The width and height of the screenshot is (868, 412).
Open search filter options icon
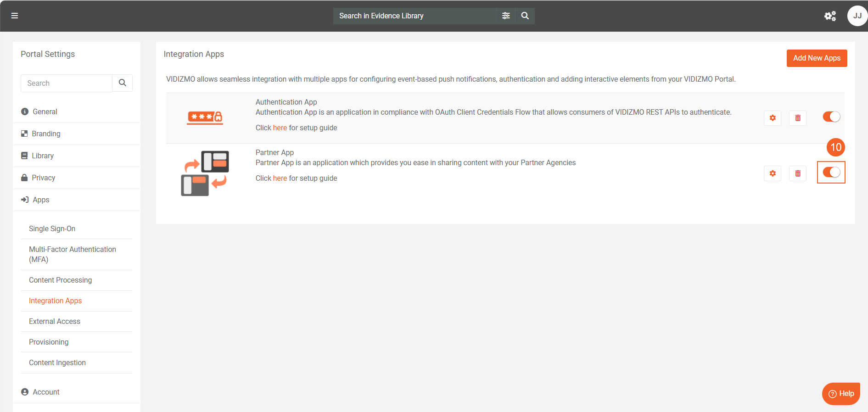click(x=506, y=16)
